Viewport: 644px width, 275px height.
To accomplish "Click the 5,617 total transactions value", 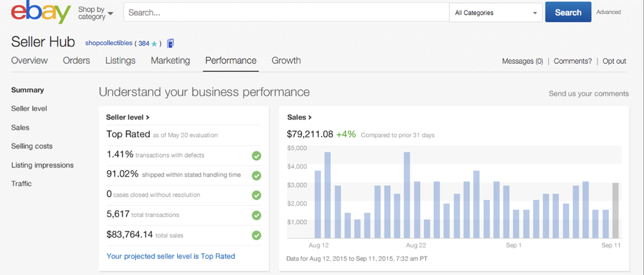I will point(117,214).
